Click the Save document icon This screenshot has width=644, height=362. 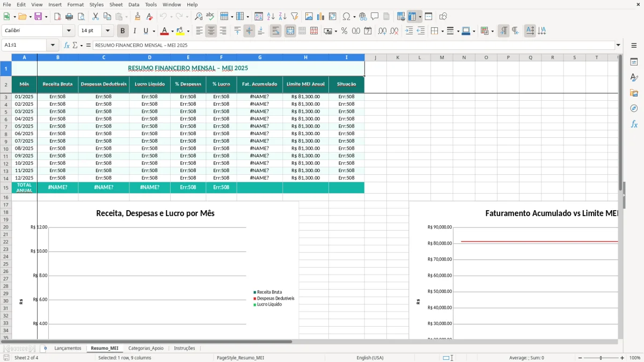click(x=38, y=17)
